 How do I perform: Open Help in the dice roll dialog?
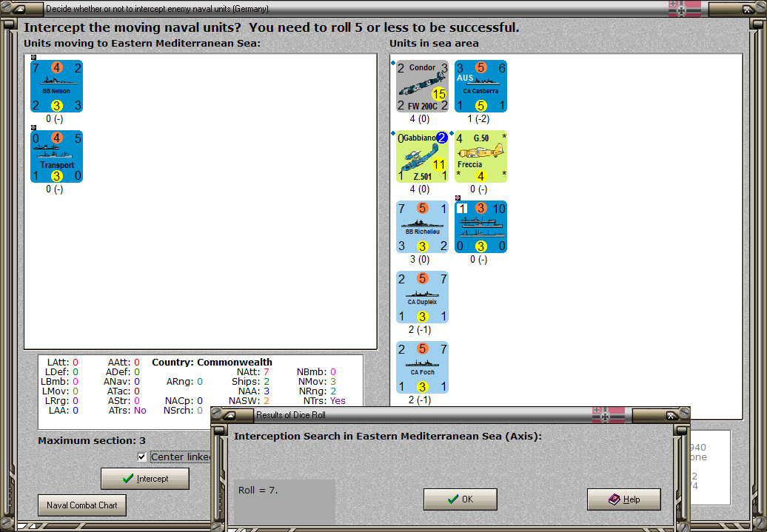click(623, 499)
